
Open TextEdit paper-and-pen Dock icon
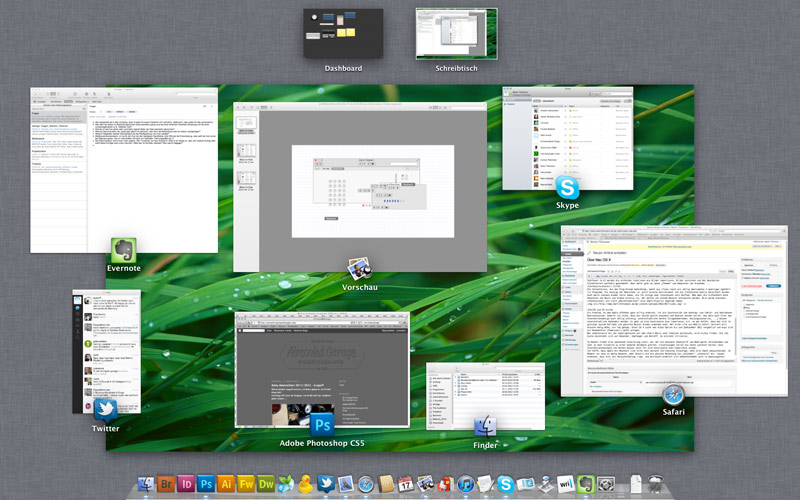486,484
